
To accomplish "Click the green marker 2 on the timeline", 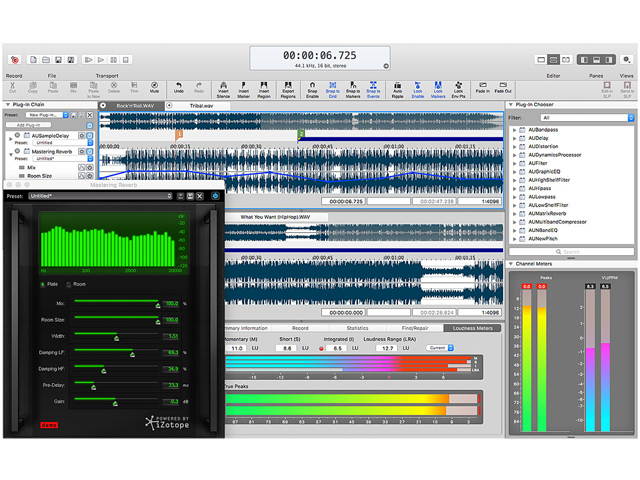I will (301, 133).
